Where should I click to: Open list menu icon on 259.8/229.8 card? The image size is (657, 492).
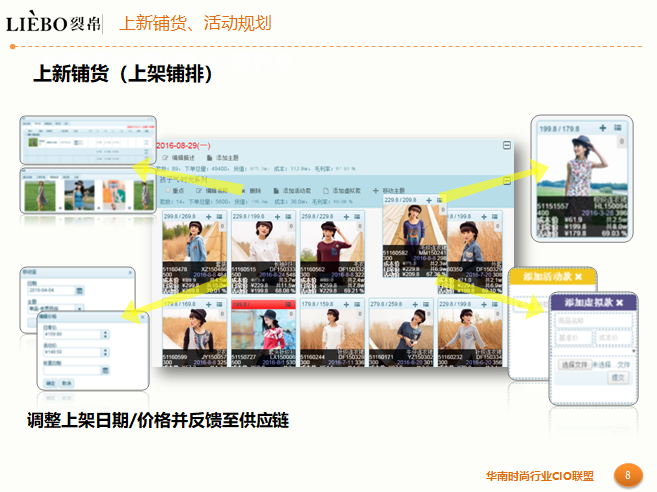[x=357, y=217]
